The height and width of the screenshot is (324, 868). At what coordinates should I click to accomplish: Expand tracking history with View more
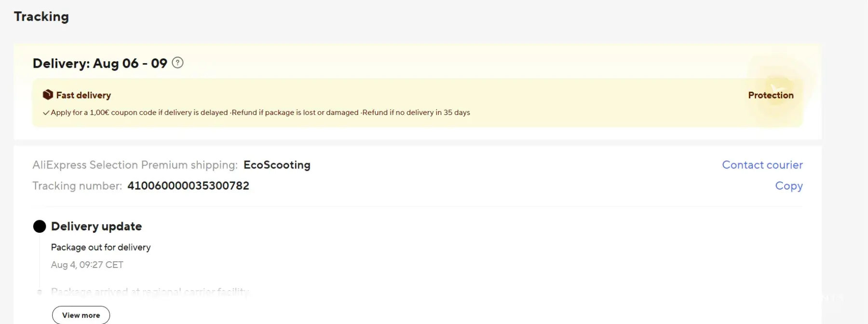81,315
